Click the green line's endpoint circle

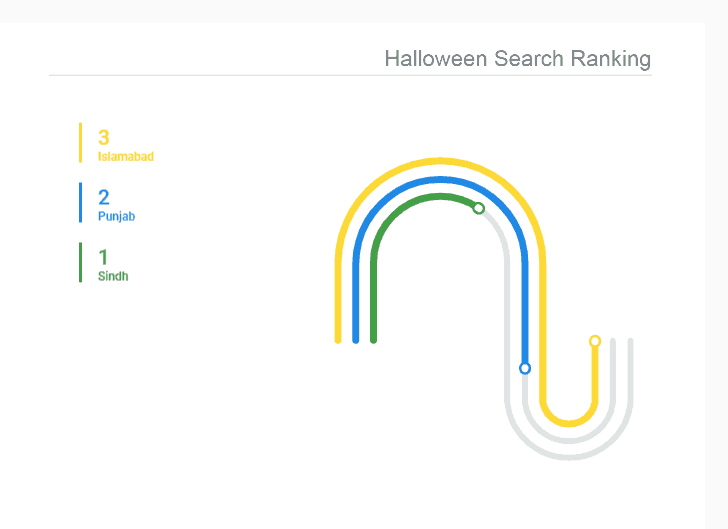click(x=478, y=208)
